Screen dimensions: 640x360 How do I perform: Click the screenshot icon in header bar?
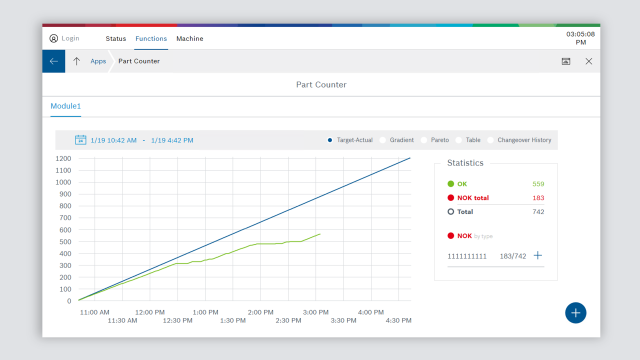[x=566, y=61]
